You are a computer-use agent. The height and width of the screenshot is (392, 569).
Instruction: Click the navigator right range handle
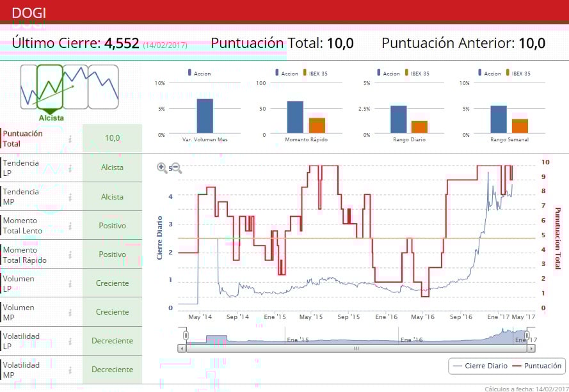(527, 336)
